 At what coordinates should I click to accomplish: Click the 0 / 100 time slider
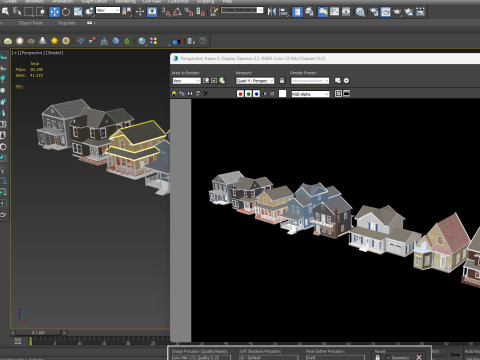pos(39,332)
